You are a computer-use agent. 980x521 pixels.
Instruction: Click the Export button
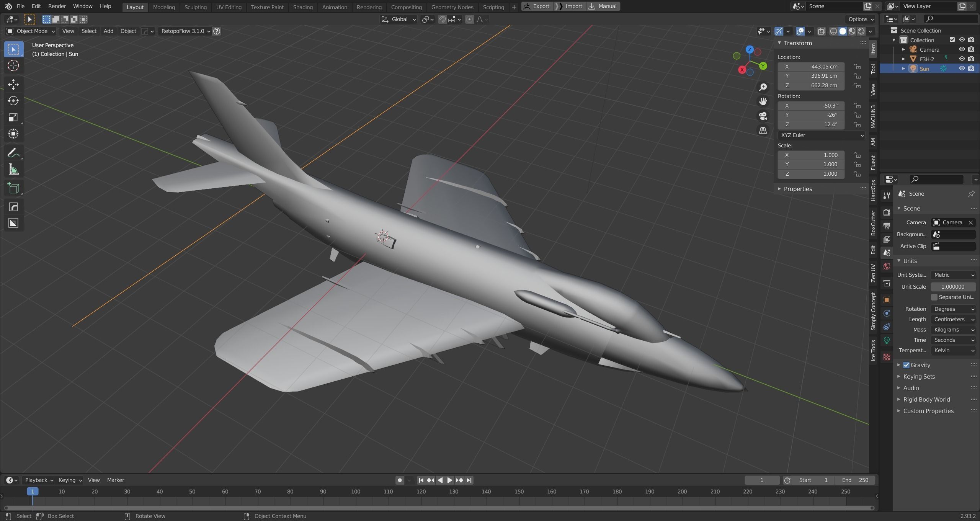pos(537,6)
